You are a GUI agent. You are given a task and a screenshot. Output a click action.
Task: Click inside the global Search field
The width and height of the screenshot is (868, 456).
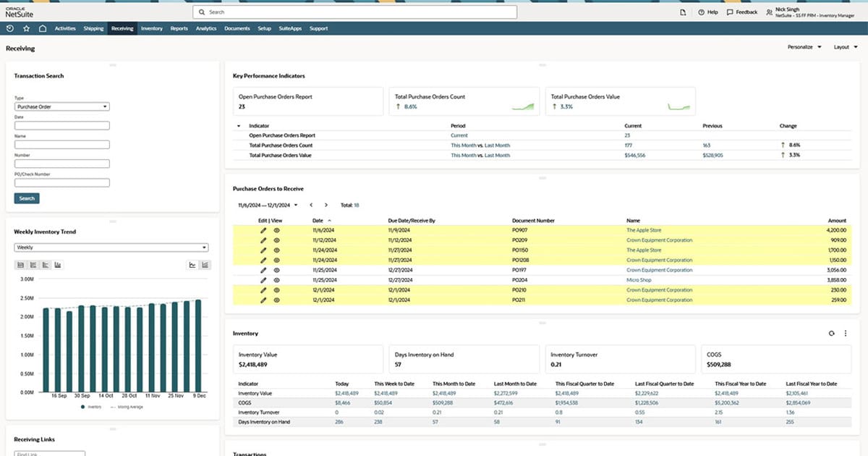click(354, 12)
